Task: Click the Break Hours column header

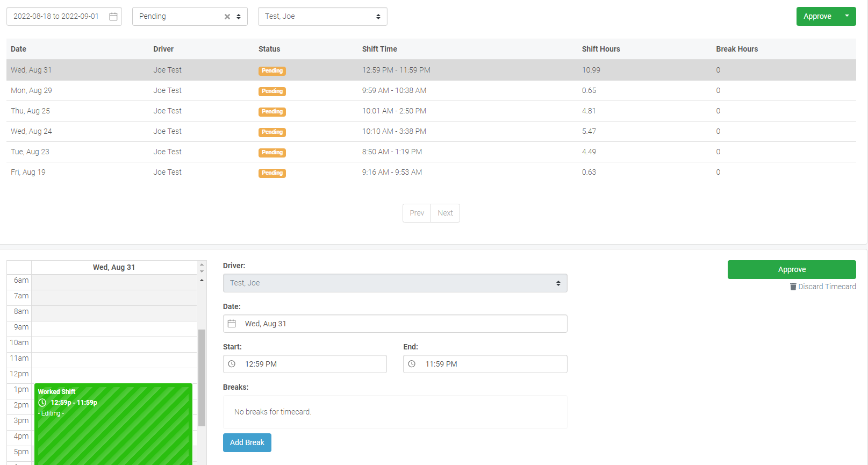Action: click(737, 49)
